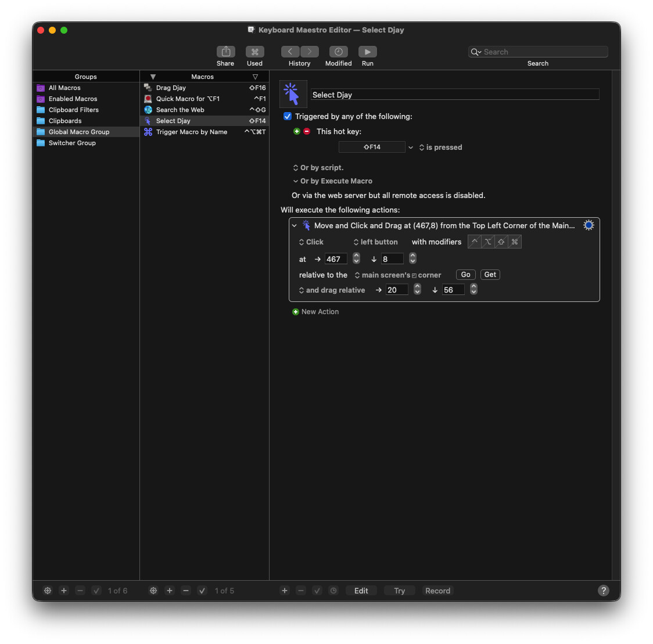Uncheck 'Triggered by any of the following'
The width and height of the screenshot is (653, 644).
(288, 117)
